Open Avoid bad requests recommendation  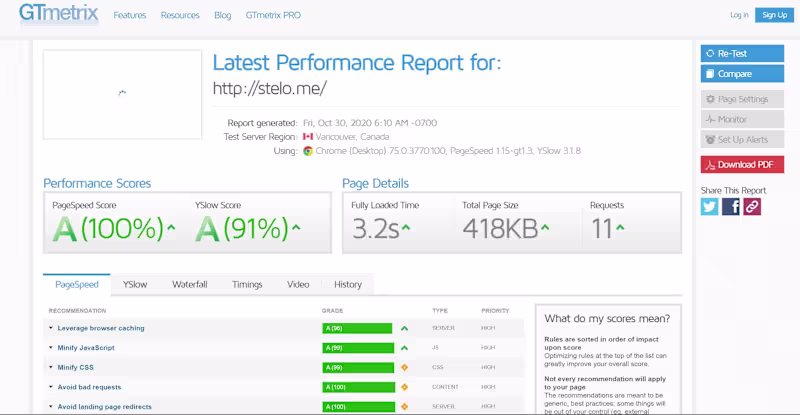click(89, 387)
